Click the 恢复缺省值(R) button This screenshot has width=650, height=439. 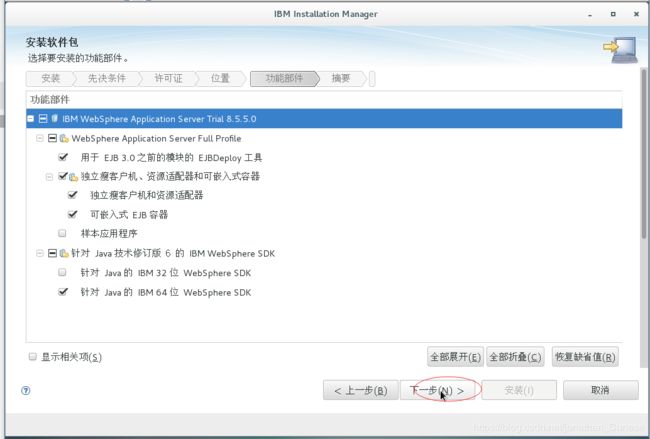point(585,357)
